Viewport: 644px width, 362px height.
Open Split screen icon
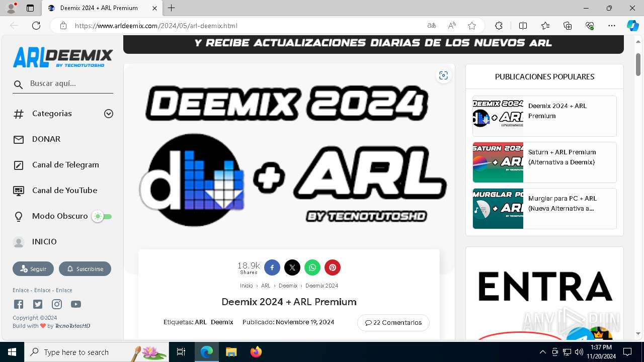(523, 26)
